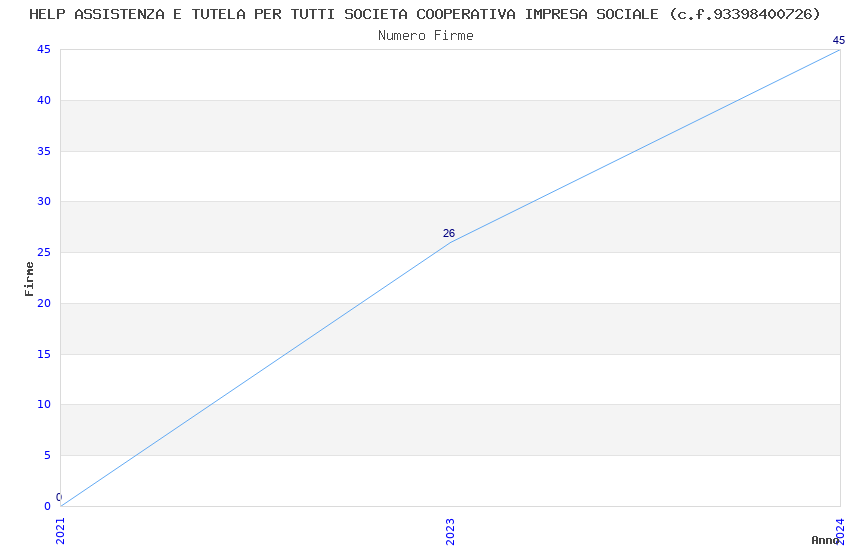Click the y-axis tick label 40
The width and height of the screenshot is (850, 550).
tap(43, 101)
